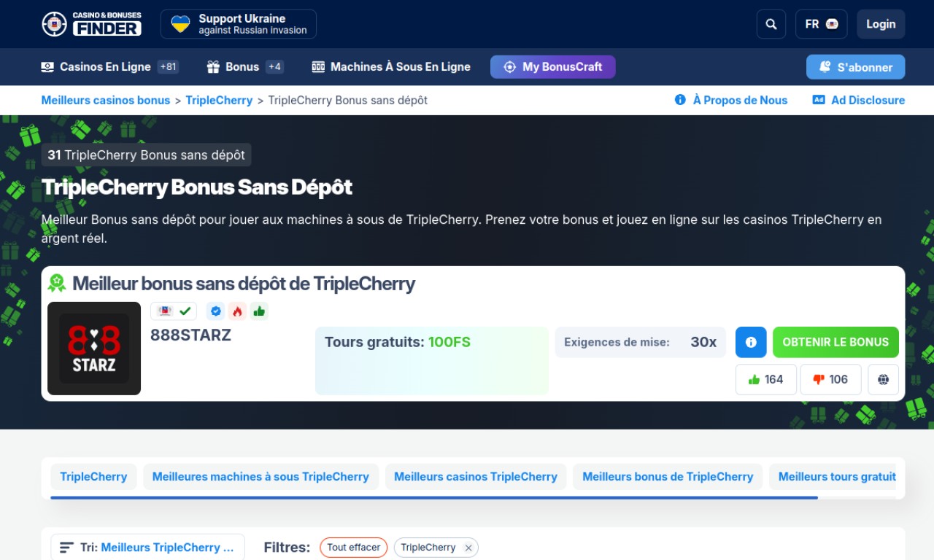Select Meilleures machines à sous TripleCherry tab
The image size is (934, 560).
point(260,477)
